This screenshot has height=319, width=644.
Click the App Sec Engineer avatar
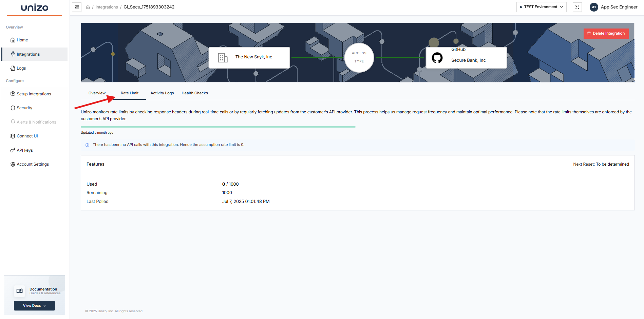[594, 7]
